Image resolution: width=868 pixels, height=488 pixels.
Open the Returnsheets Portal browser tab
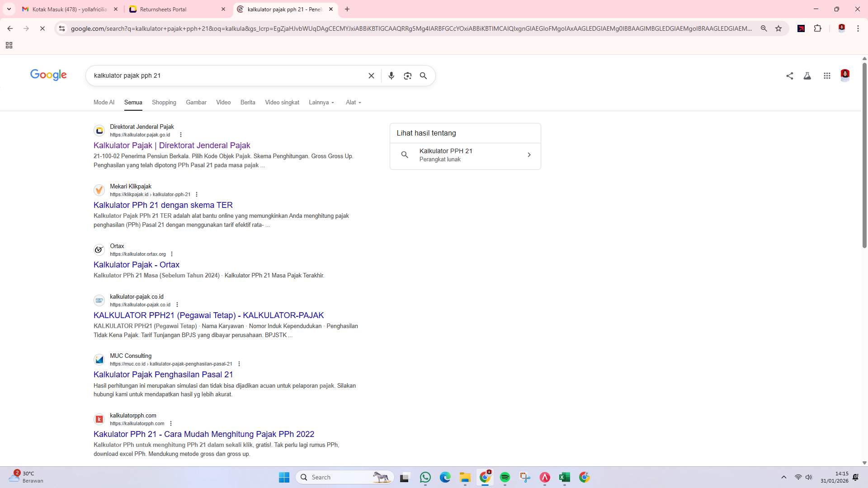click(x=163, y=9)
